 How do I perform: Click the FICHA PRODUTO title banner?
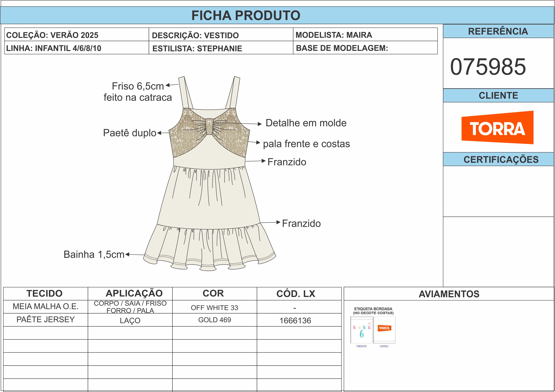tap(246, 15)
